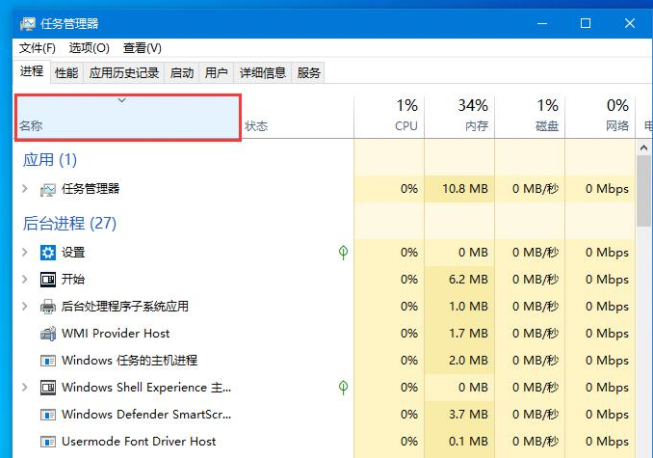653x458 pixels.
Task: Click the 开始 process icon
Action: coord(48,280)
